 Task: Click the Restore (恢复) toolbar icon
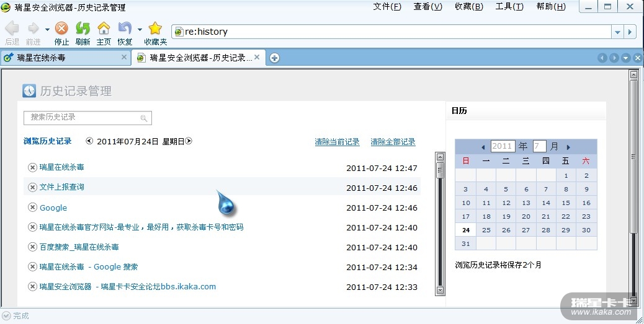click(x=125, y=28)
